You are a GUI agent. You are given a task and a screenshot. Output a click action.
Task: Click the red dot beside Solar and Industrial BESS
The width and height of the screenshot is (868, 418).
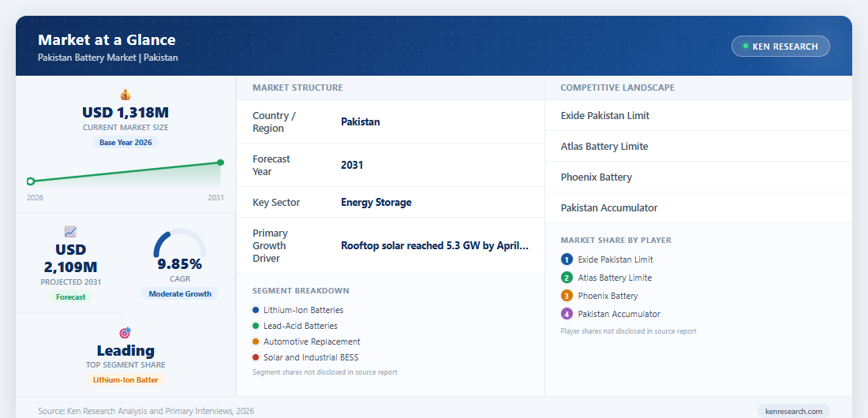coord(256,357)
